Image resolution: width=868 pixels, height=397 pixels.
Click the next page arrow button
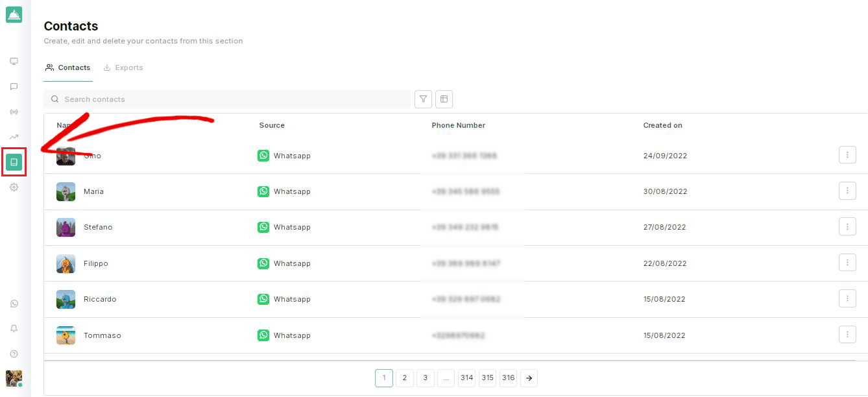tap(529, 378)
